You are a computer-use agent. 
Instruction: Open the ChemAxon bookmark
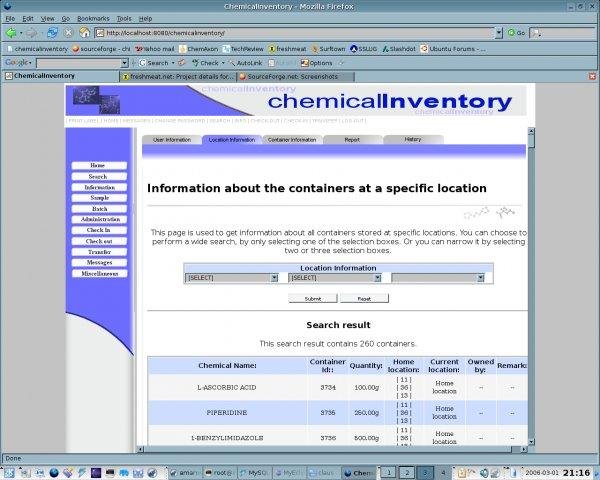tap(198, 49)
